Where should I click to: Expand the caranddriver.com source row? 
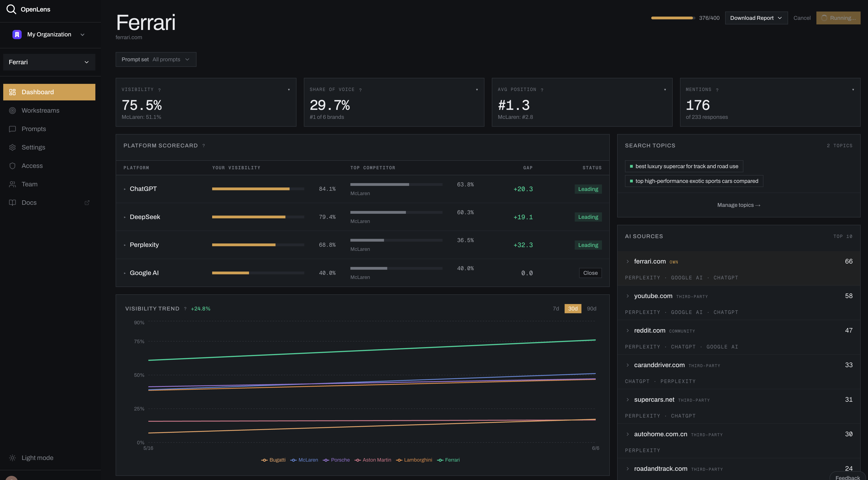[628, 365]
